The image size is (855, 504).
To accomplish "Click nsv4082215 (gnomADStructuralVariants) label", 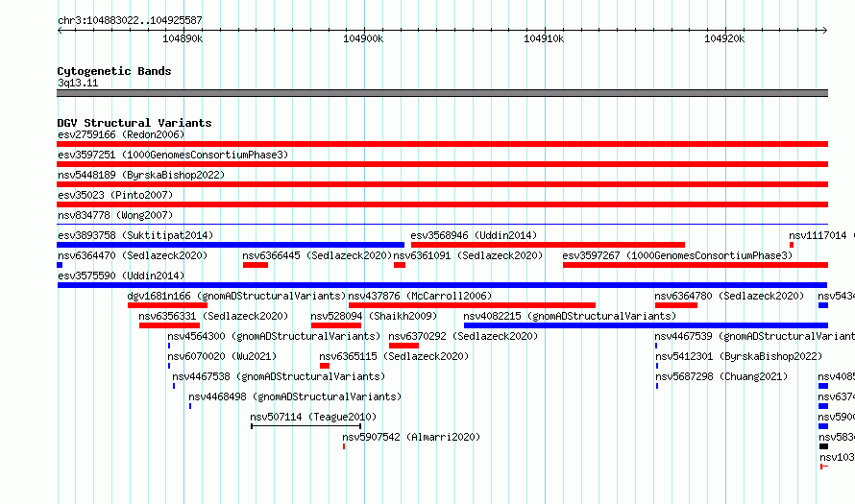I will point(570,316).
